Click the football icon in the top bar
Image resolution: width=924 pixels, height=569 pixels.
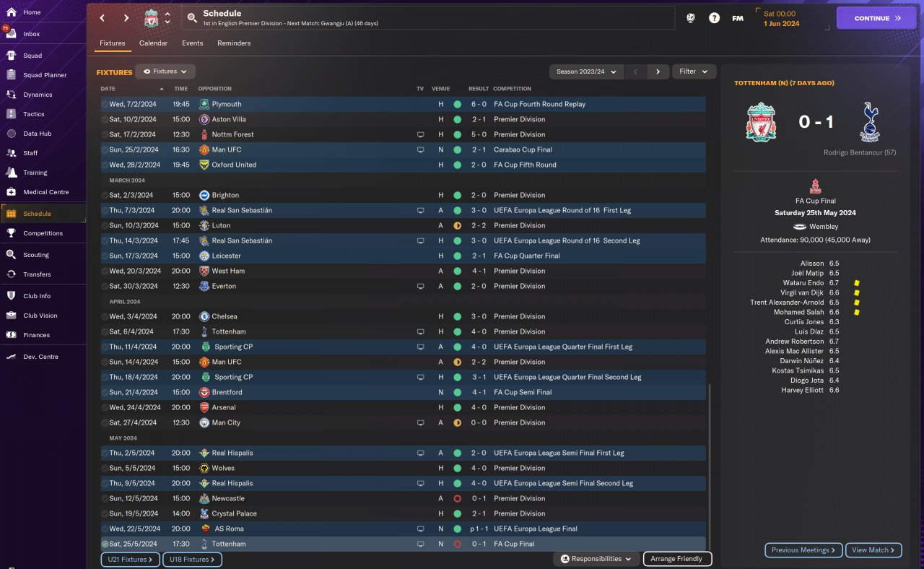pyautogui.click(x=691, y=18)
